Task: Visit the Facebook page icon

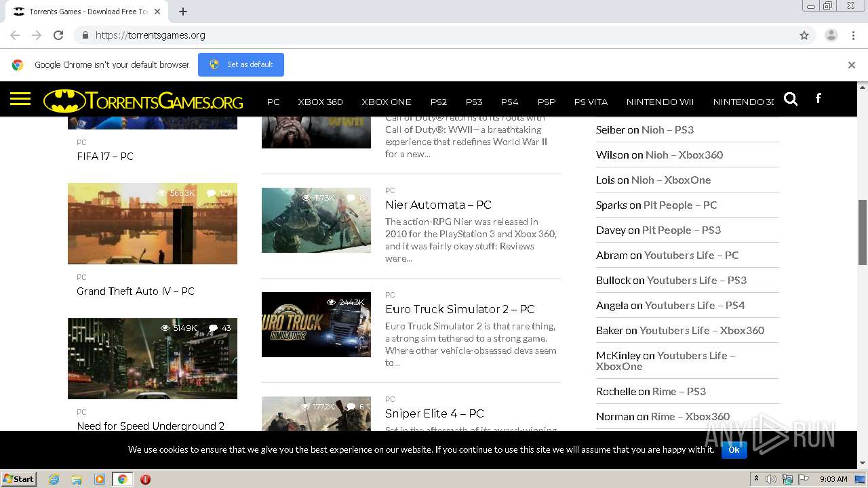Action: pyautogui.click(x=818, y=99)
